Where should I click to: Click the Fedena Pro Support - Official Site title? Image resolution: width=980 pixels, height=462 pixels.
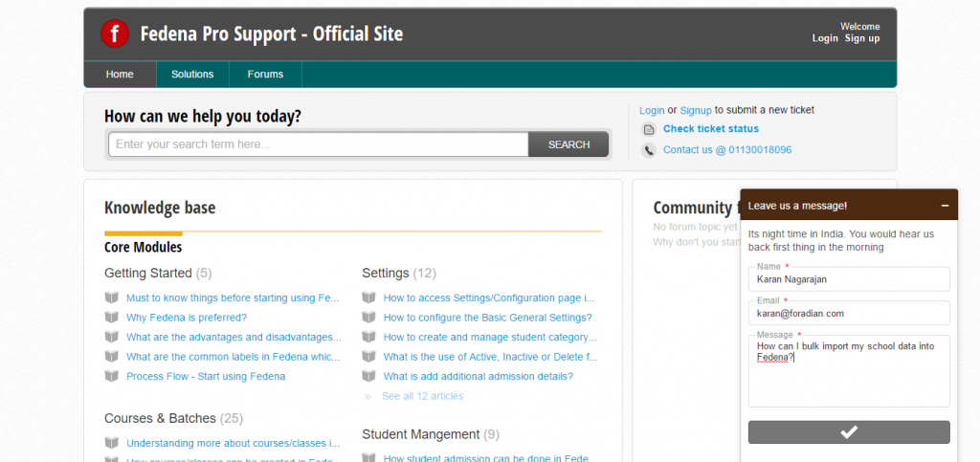click(272, 33)
